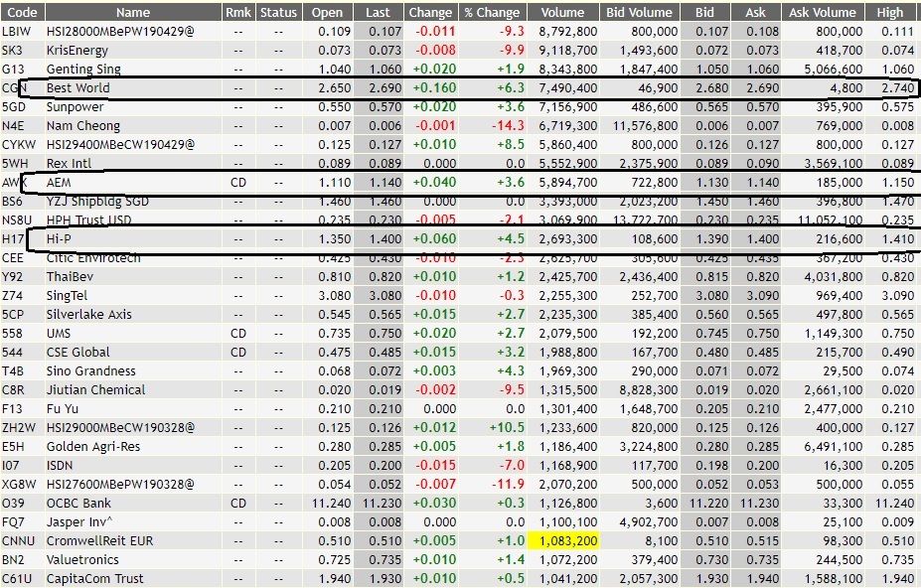
Task: Select CromwellReit EUR stock name
Action: [x=100, y=541]
